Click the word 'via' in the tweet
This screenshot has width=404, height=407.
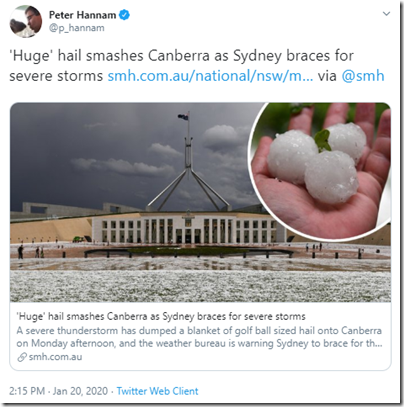coord(327,76)
